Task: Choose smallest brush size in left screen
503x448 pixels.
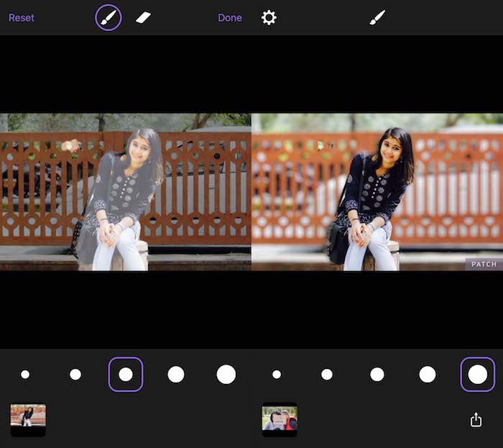Action: coord(25,374)
